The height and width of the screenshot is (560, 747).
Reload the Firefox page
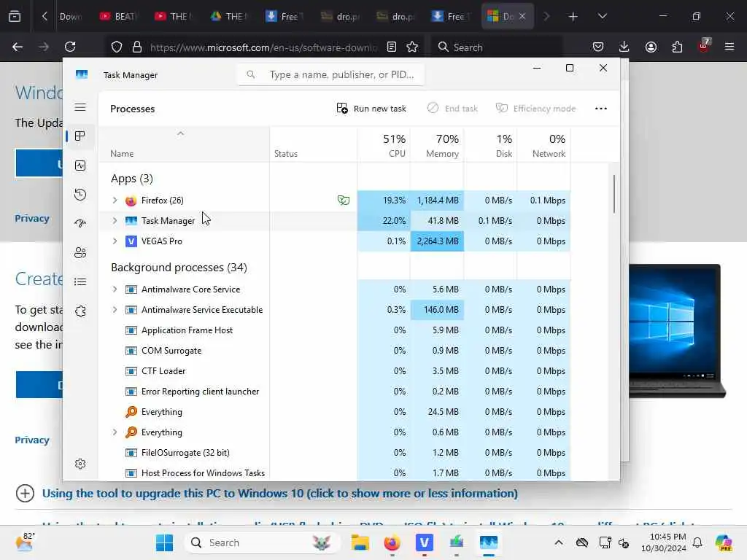pos(70,47)
